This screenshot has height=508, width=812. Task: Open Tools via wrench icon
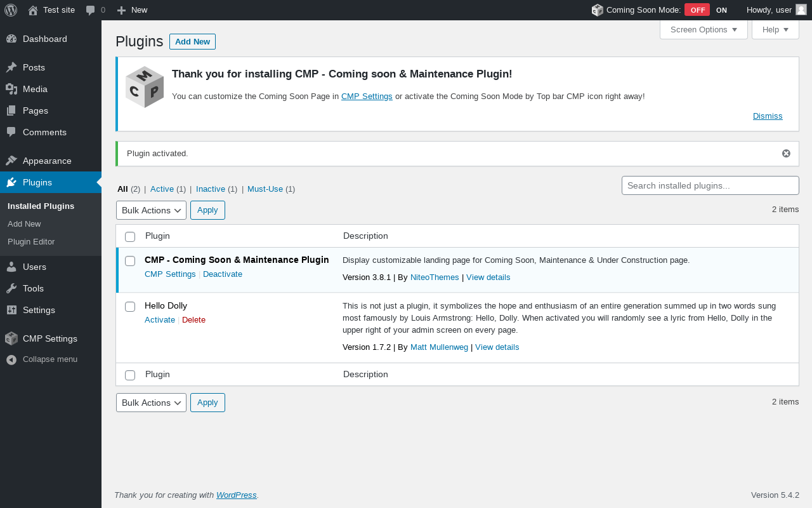pyautogui.click(x=11, y=288)
